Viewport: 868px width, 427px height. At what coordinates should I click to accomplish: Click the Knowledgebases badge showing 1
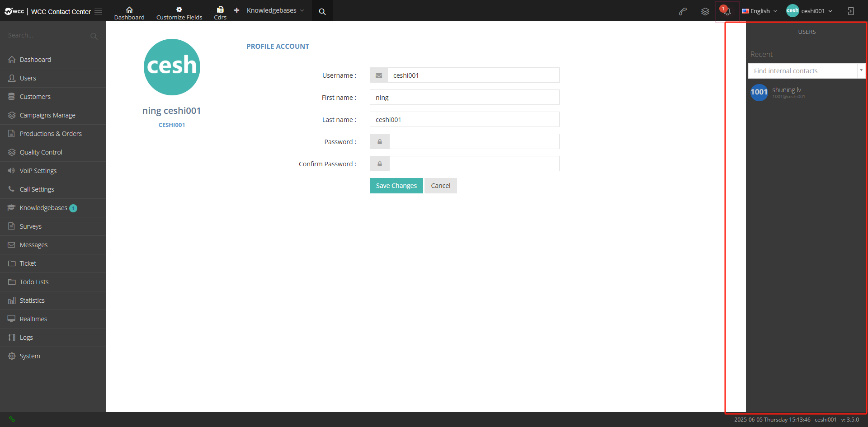click(x=73, y=208)
